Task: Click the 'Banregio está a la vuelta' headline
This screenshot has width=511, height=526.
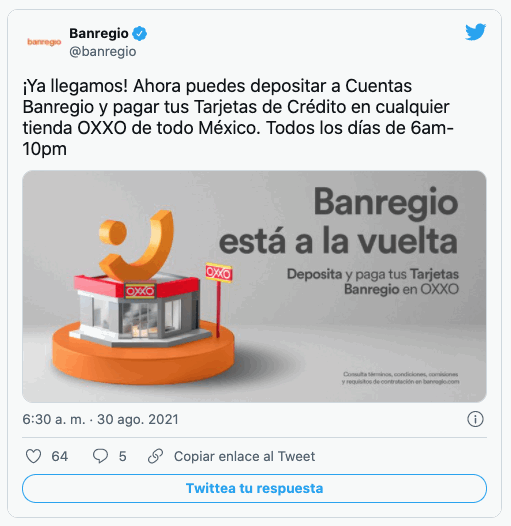Action: (338, 221)
